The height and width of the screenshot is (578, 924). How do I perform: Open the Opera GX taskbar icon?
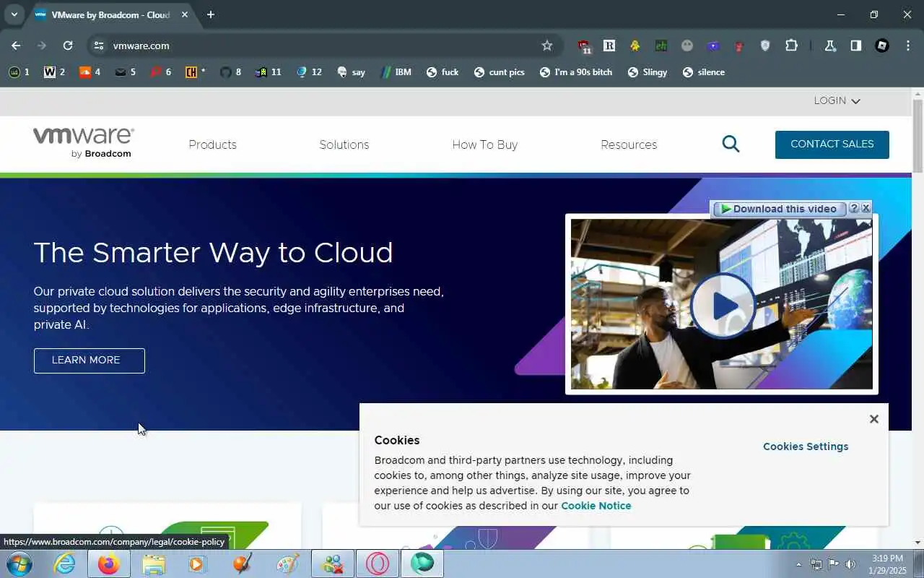(378, 564)
